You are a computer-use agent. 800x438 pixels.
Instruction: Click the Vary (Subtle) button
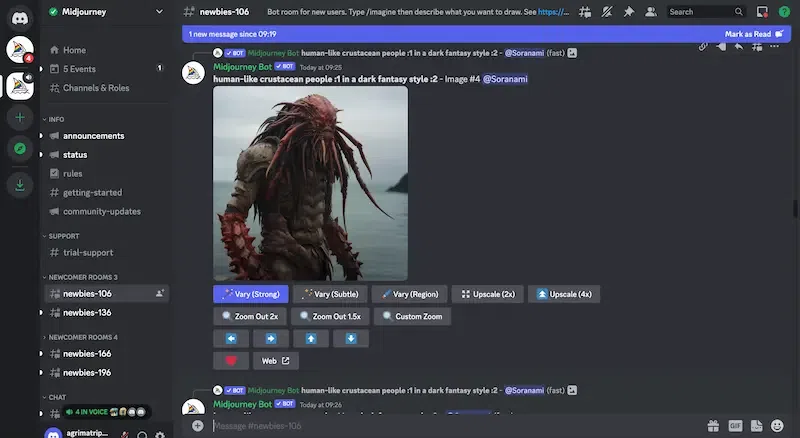pyautogui.click(x=330, y=294)
